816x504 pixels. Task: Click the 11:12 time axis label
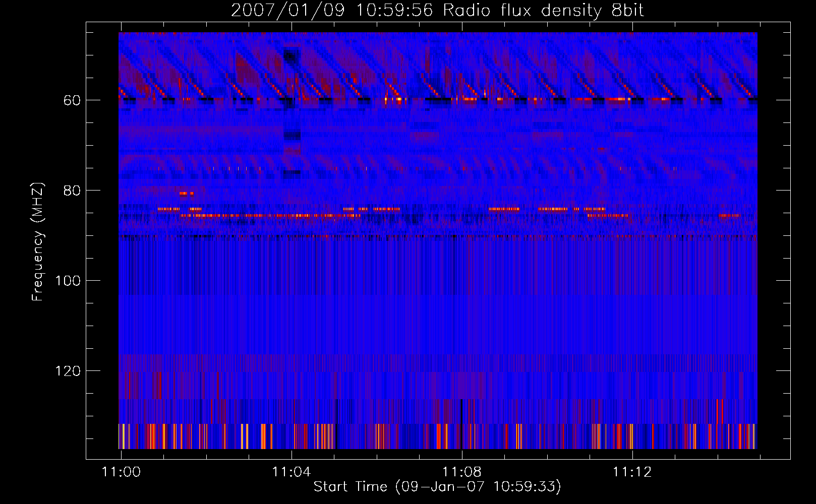click(632, 472)
